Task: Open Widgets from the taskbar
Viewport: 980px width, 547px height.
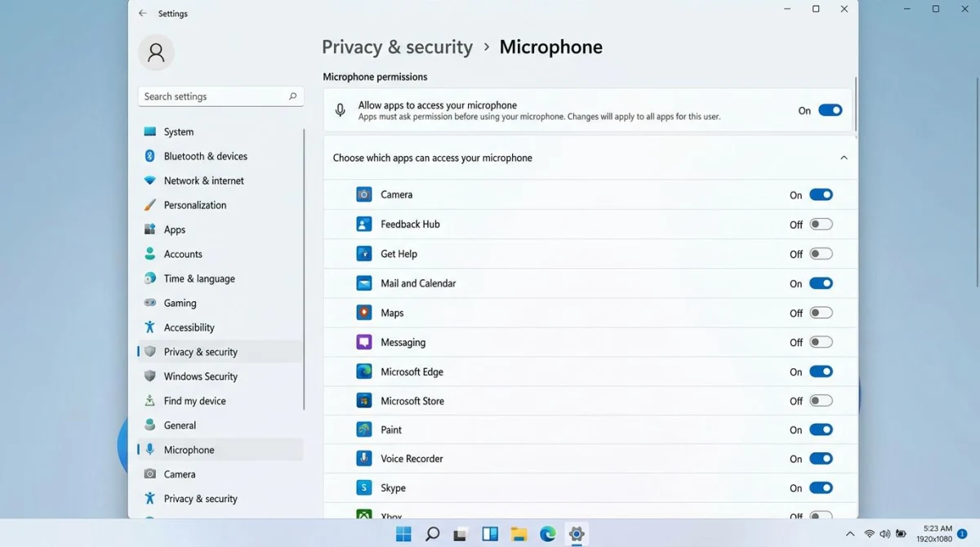Action: pos(490,534)
